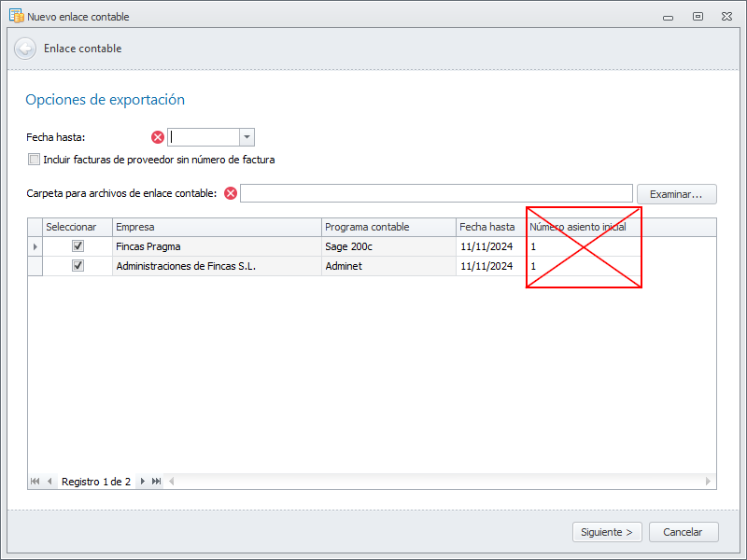Click the 11/11/2024 date in Fincas Pragma row
Viewport: 747px width, 560px height.
coord(491,246)
